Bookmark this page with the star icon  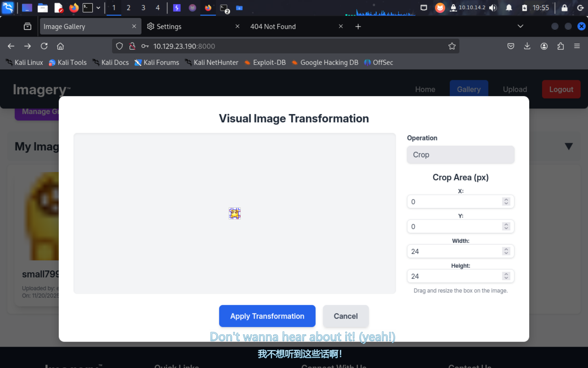pyautogui.click(x=452, y=46)
